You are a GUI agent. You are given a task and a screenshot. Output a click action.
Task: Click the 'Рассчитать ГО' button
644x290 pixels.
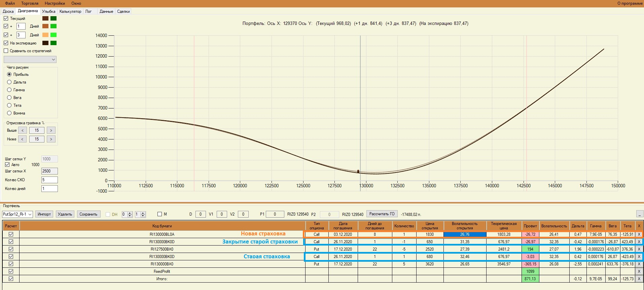click(382, 214)
